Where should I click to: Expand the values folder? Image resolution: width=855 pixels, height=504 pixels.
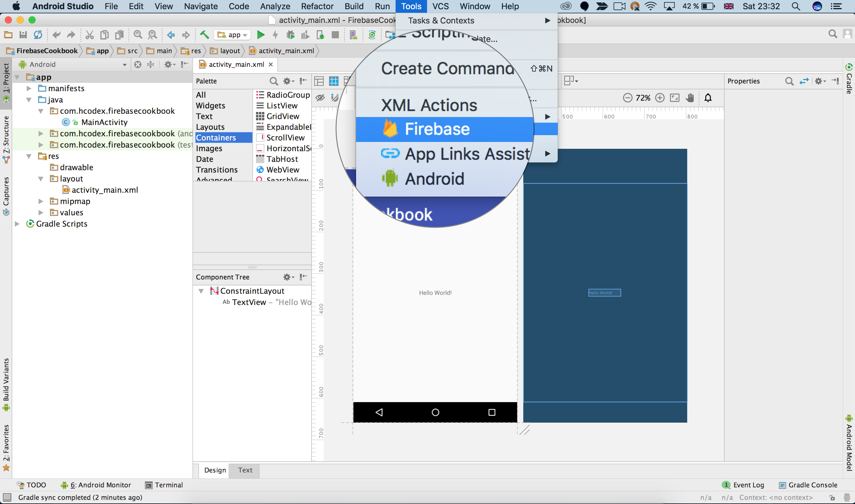[41, 213]
